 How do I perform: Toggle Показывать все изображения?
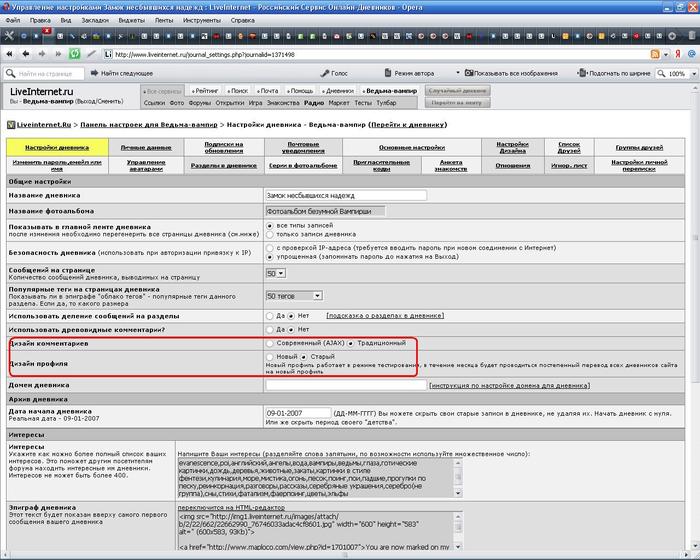tap(511, 73)
